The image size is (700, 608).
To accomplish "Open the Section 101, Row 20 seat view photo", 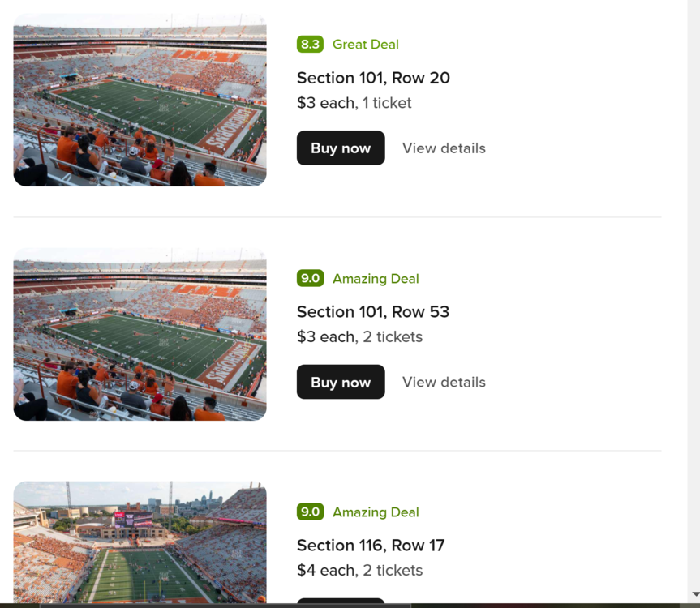I will coord(140,100).
